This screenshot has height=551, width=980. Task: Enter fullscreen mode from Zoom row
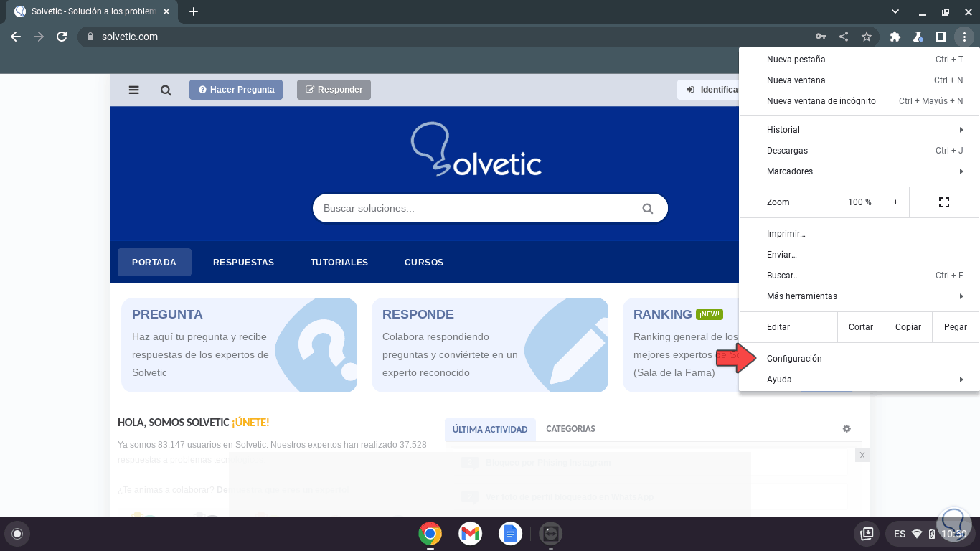944,202
